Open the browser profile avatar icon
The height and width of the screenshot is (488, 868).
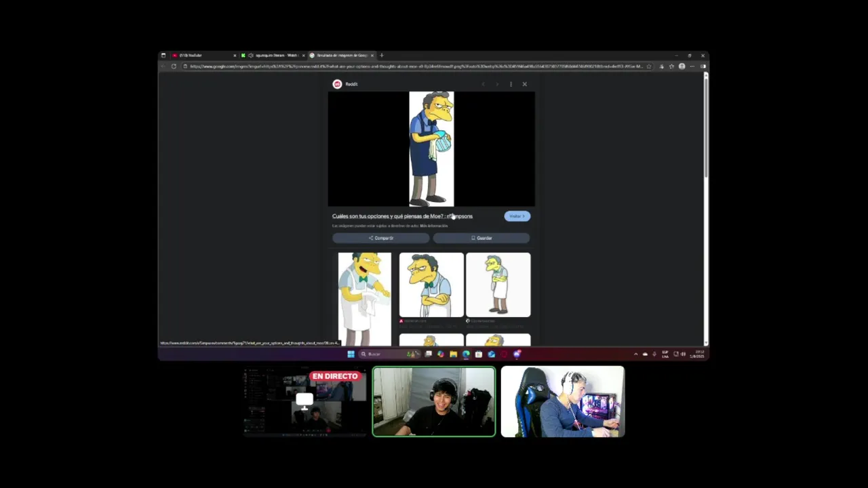(682, 66)
